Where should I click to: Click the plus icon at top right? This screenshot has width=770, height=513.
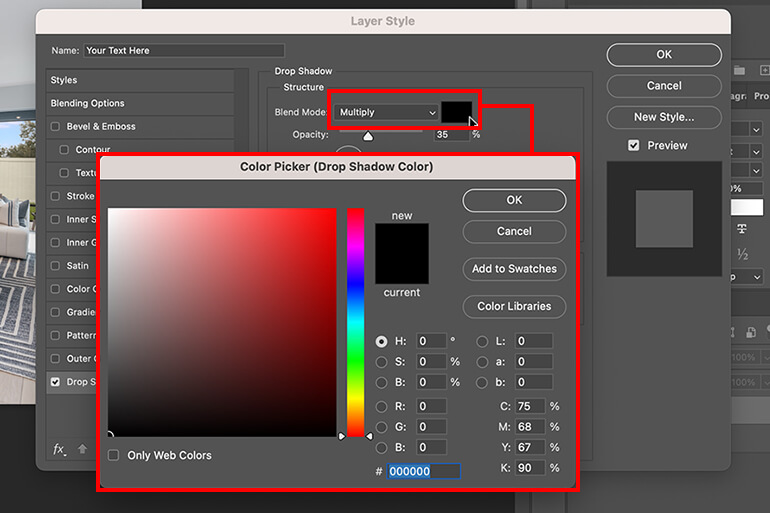765,70
